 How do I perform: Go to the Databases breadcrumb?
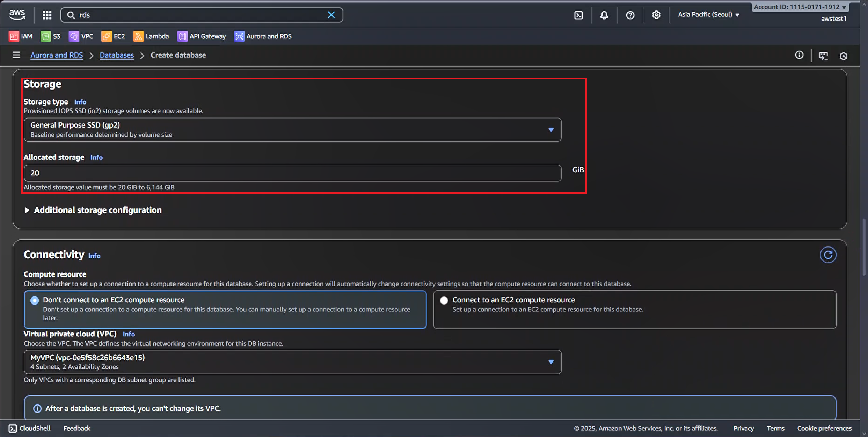(117, 55)
